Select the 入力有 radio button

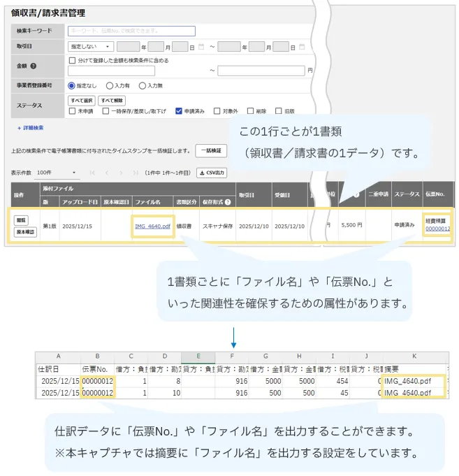[109, 85]
